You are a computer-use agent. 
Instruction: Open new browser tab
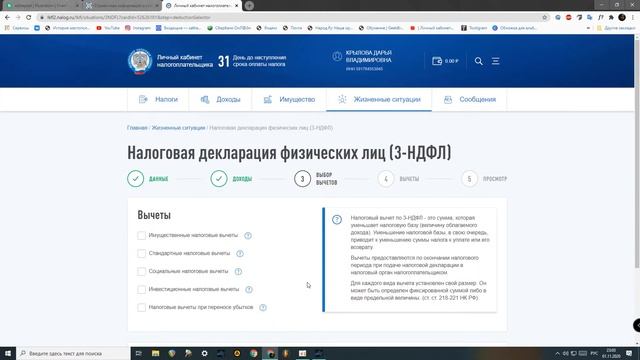tap(249, 6)
